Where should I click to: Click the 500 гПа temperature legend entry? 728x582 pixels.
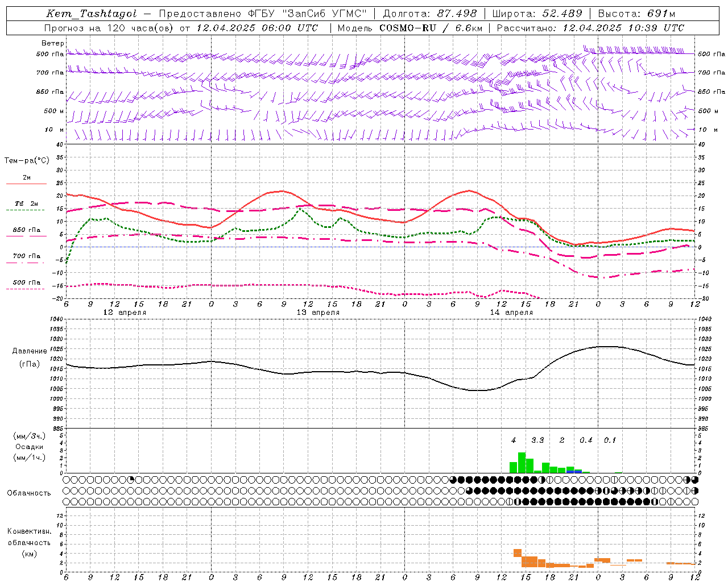point(27,284)
